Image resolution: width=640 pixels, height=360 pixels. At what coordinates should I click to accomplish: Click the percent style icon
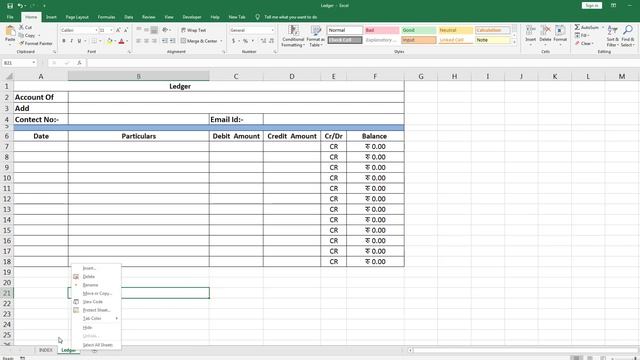coord(245,41)
